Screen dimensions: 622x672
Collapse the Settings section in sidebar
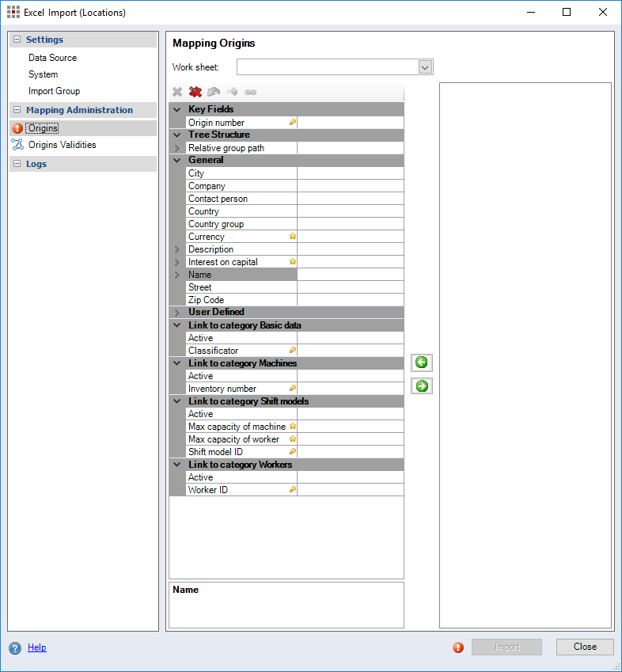pos(17,40)
